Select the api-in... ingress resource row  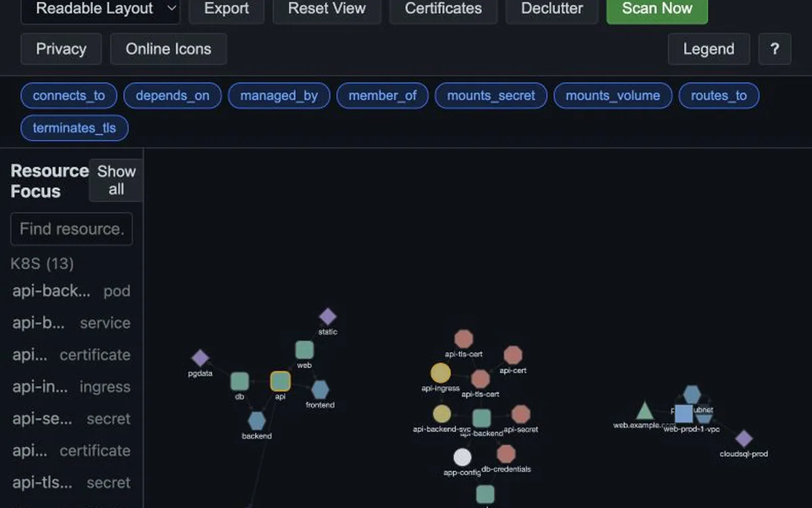pyautogui.click(x=72, y=387)
